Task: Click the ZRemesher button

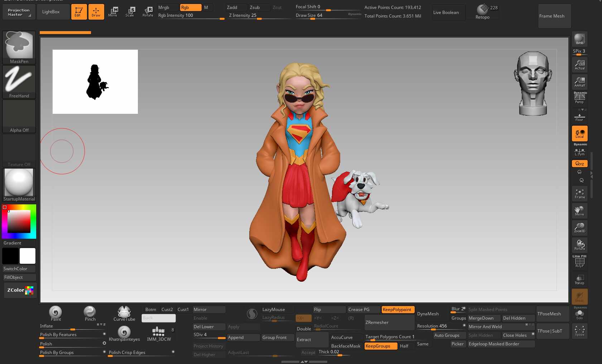Action: [389, 322]
